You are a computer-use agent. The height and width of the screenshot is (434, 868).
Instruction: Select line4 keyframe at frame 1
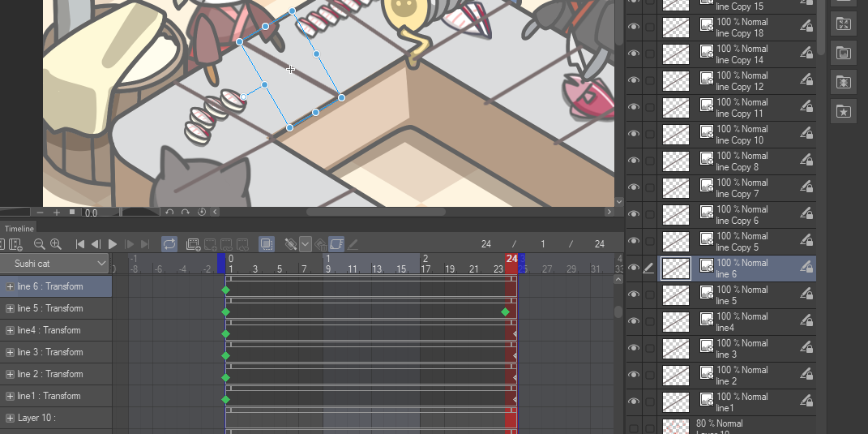point(225,333)
